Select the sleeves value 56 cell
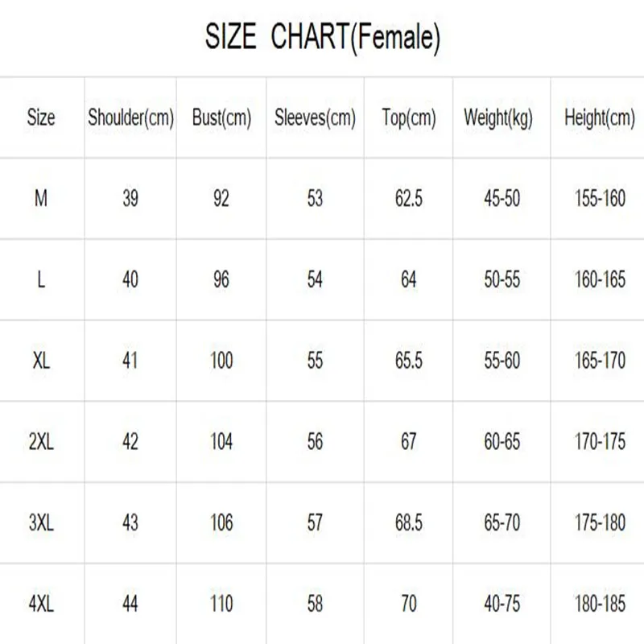 (x=315, y=441)
